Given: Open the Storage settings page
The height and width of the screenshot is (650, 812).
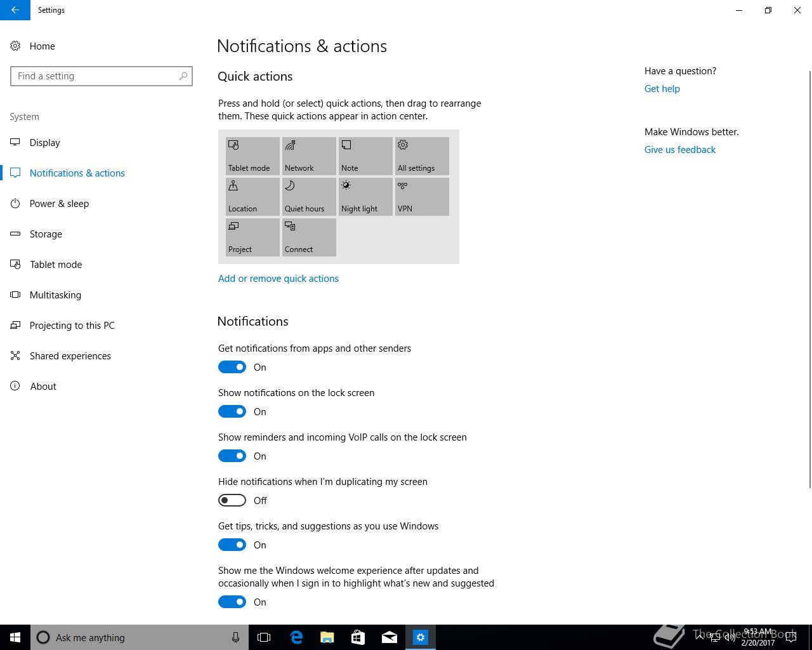Looking at the screenshot, I should (x=101, y=234).
